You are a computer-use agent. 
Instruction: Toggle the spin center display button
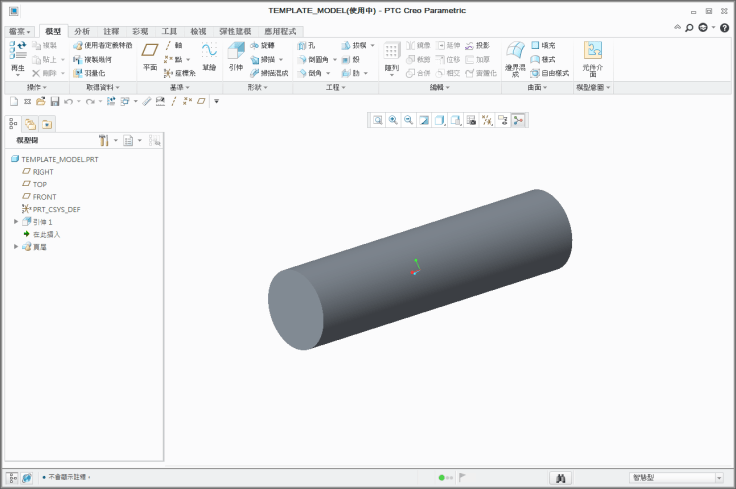(518, 120)
